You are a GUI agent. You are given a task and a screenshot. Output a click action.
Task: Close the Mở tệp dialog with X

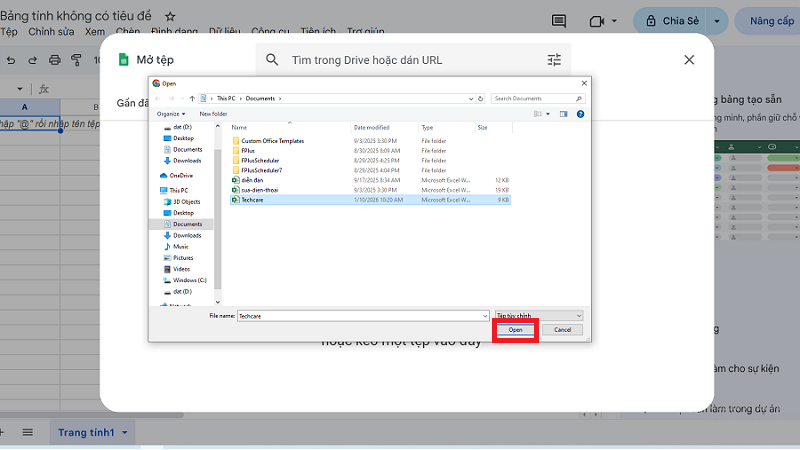click(689, 60)
